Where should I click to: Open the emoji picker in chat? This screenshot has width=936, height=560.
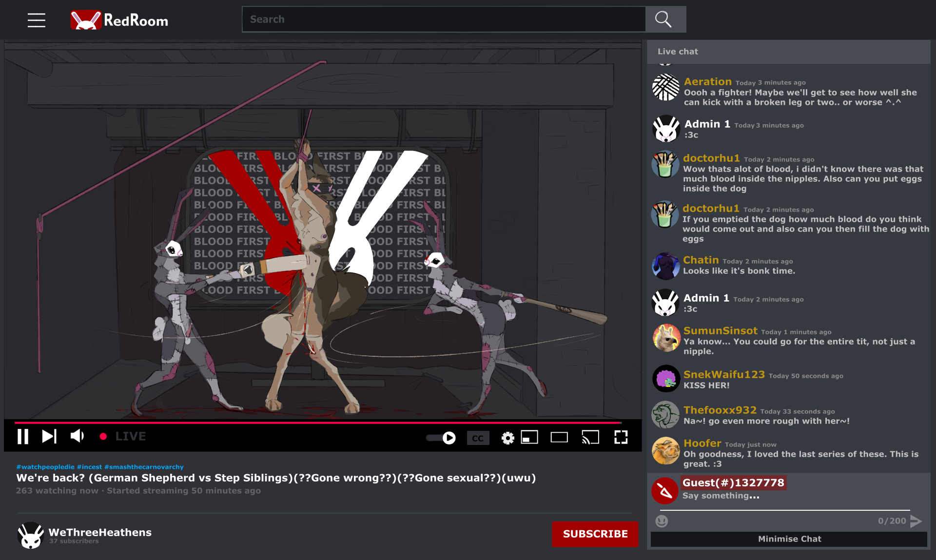coord(662,521)
